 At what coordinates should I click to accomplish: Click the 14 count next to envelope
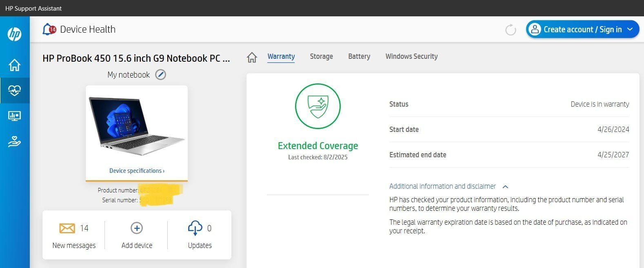coord(84,228)
